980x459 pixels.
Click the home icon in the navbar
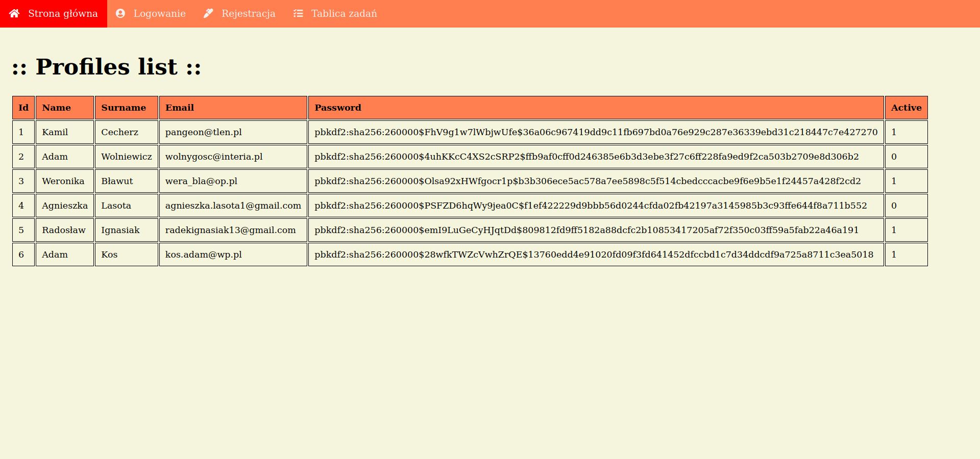14,13
